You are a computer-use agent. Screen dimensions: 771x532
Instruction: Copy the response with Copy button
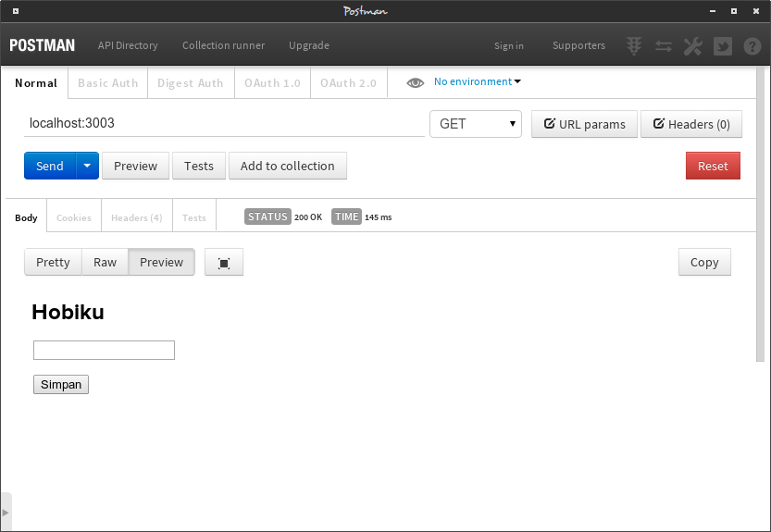pos(704,262)
